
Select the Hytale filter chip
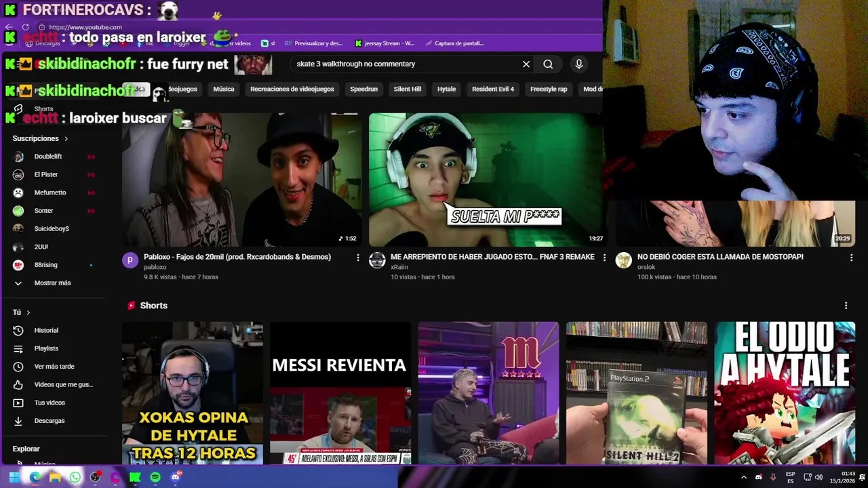tap(446, 89)
